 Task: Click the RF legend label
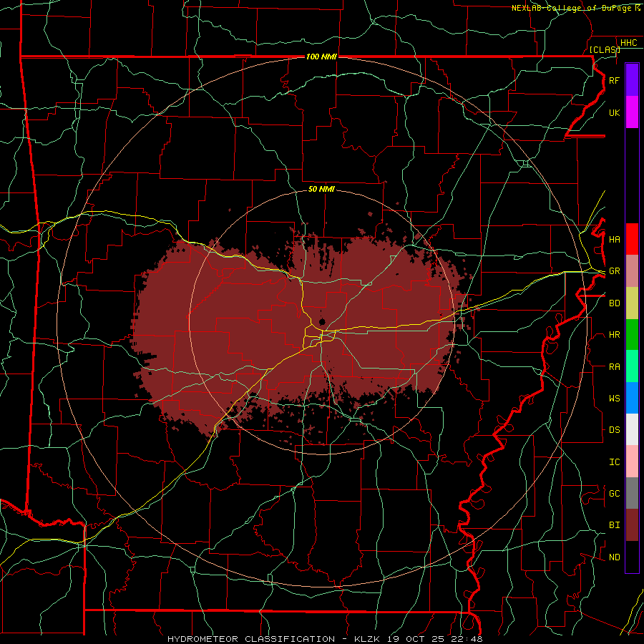pos(614,81)
